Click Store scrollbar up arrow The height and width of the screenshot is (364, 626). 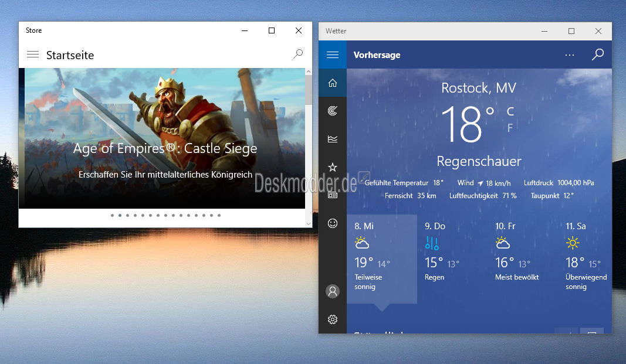pyautogui.click(x=308, y=72)
